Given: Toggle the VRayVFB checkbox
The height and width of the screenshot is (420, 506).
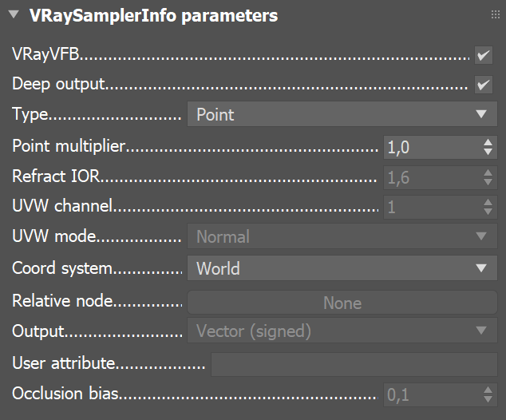Looking at the screenshot, I should pos(484,55).
